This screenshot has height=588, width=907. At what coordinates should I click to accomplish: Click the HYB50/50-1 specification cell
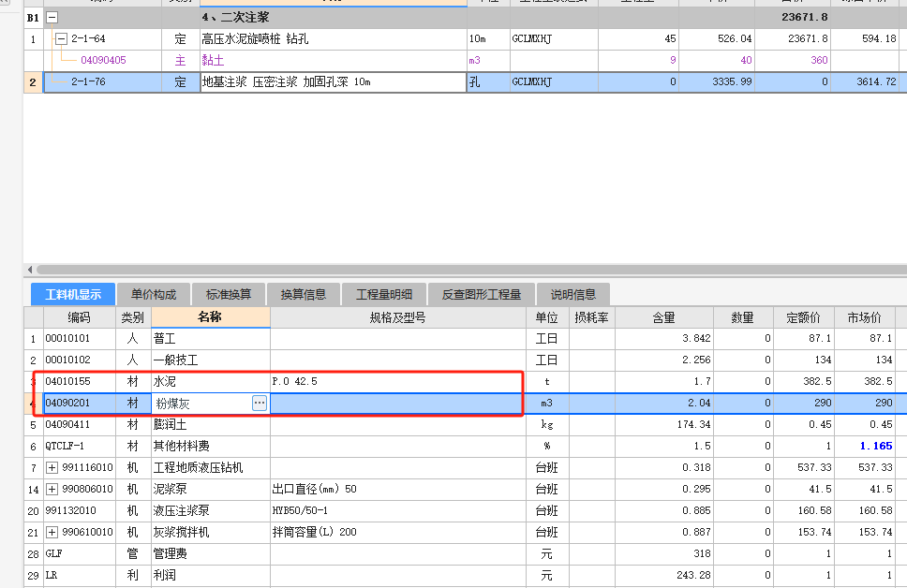pos(398,510)
